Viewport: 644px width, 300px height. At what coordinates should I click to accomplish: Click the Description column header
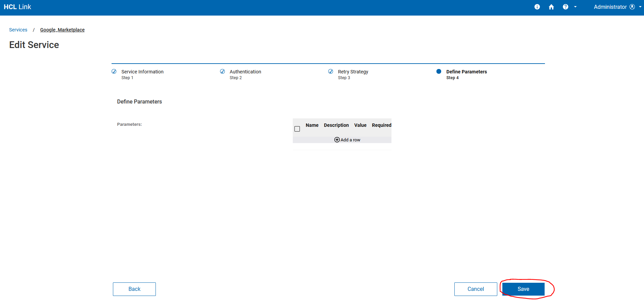point(336,125)
